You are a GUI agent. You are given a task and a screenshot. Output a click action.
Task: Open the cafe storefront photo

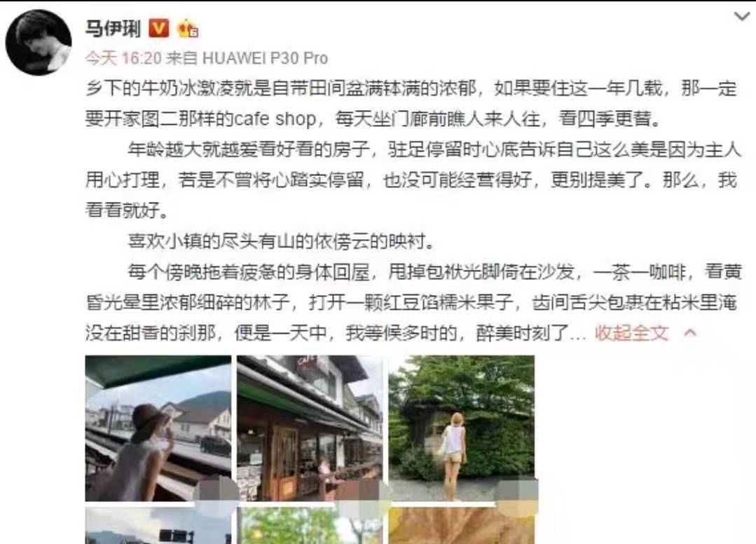(x=310, y=428)
